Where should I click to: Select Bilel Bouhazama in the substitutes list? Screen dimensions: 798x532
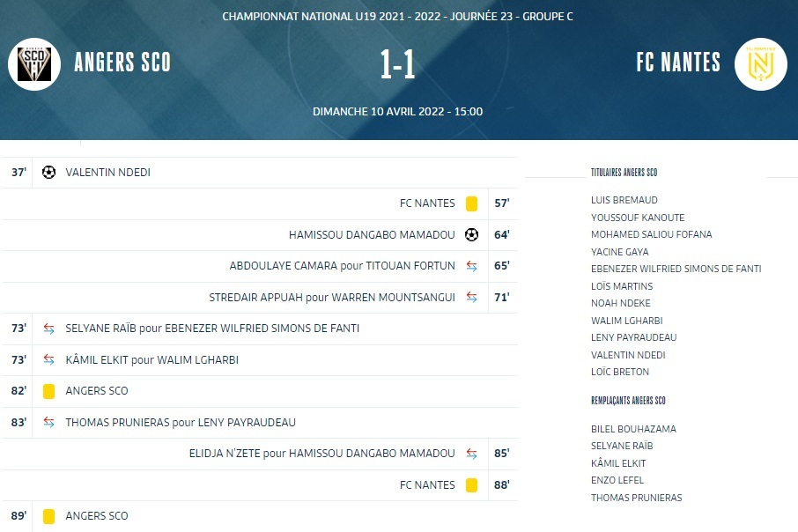633,429
